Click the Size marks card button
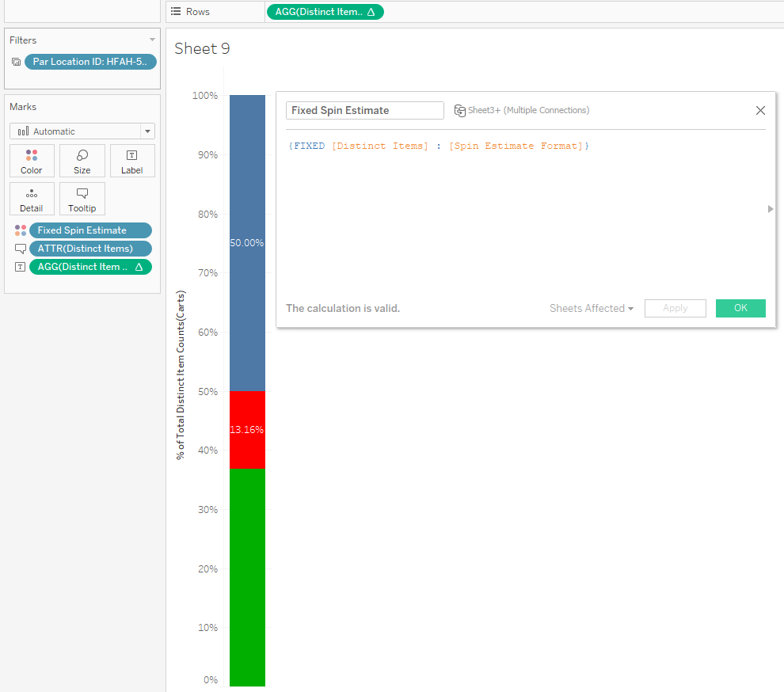 82,161
